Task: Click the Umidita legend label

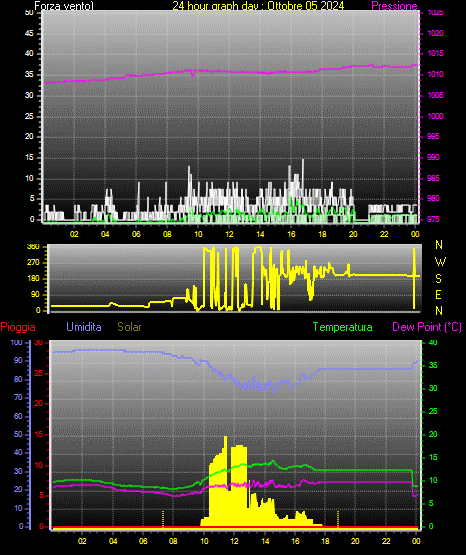Action: point(84,327)
